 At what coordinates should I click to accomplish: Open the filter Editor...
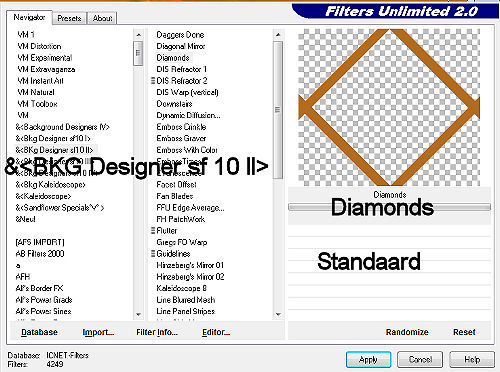pos(216,332)
